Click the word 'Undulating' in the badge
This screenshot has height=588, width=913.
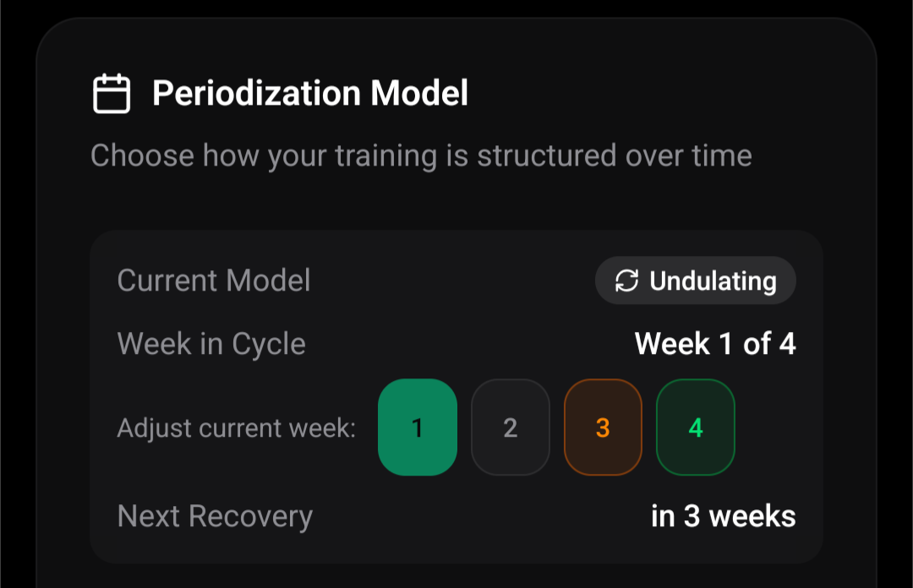pyautogui.click(x=713, y=280)
